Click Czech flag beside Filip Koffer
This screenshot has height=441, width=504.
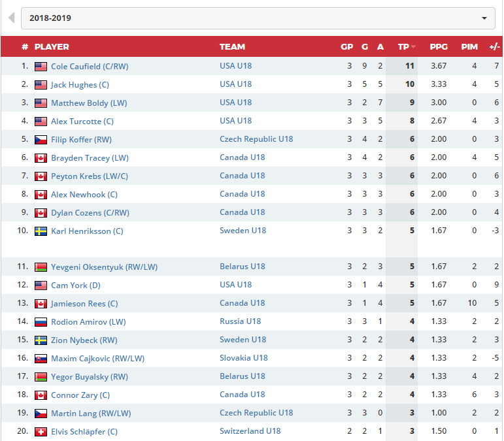[41, 140]
